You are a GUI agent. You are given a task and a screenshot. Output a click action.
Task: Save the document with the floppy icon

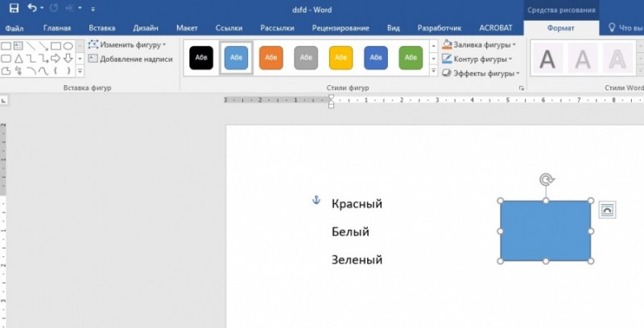14,8
